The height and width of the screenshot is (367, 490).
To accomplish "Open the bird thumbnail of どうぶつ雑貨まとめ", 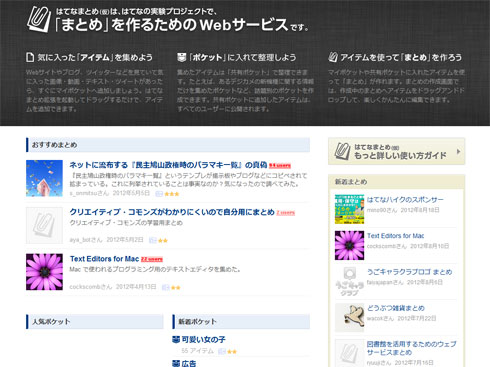I will point(349,318).
